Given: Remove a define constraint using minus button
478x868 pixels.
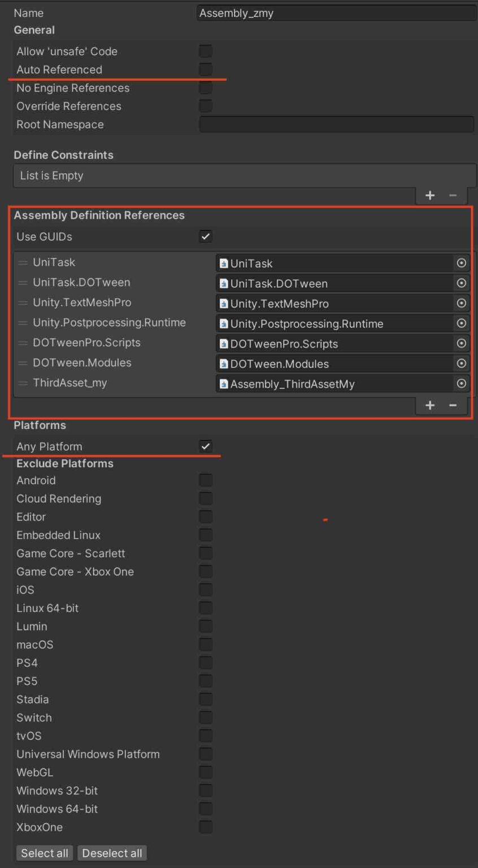Looking at the screenshot, I should point(453,195).
